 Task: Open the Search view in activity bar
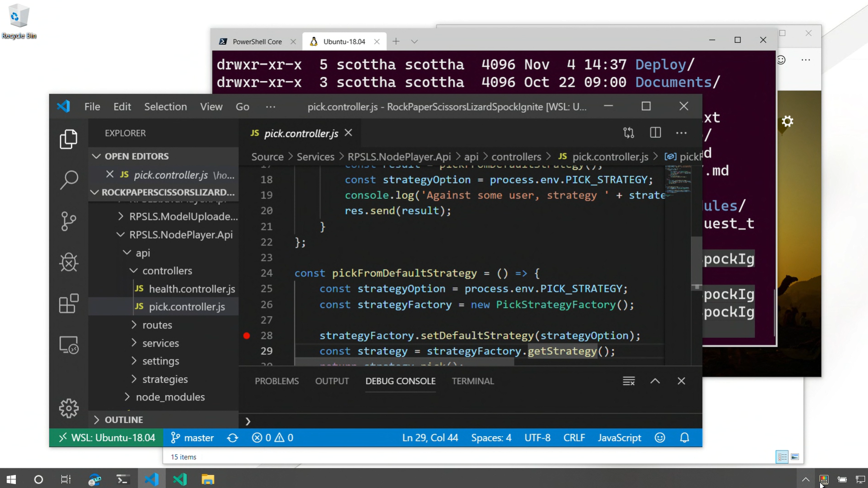pyautogui.click(x=69, y=180)
